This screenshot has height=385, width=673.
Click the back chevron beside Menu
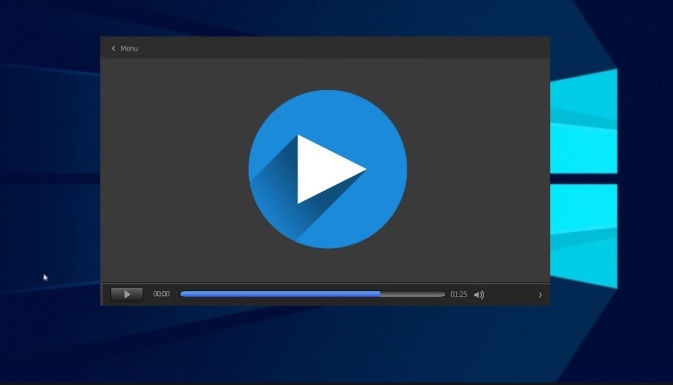[x=113, y=49]
